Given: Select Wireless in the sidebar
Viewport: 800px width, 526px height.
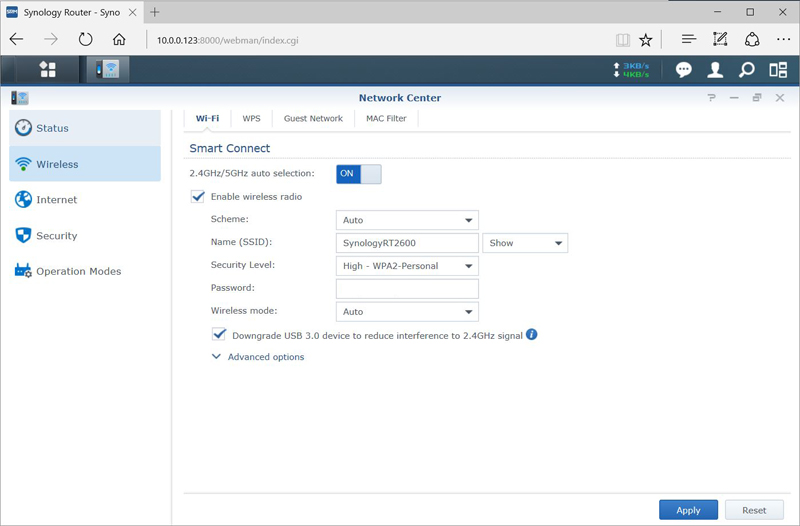Looking at the screenshot, I should coord(85,164).
